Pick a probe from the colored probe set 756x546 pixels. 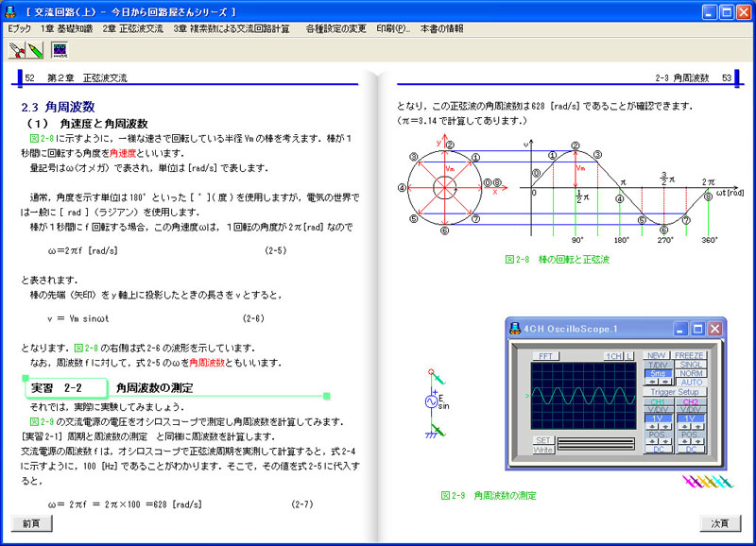707,481
